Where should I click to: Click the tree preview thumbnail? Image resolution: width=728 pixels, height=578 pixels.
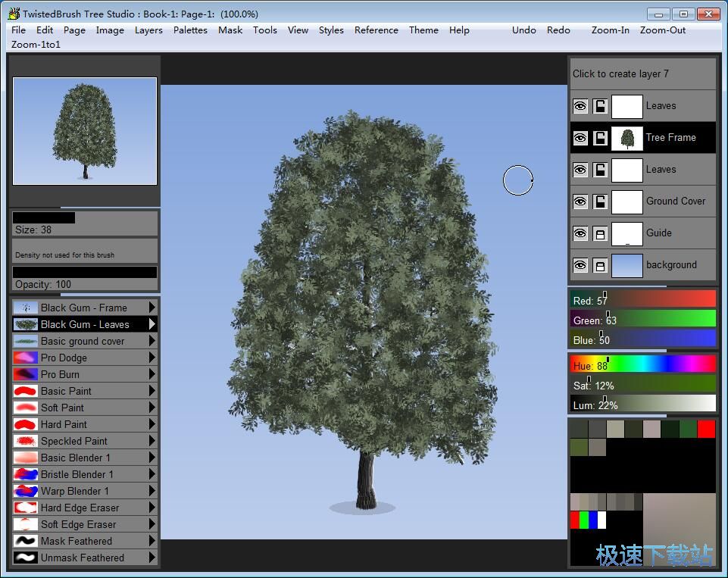(x=85, y=131)
